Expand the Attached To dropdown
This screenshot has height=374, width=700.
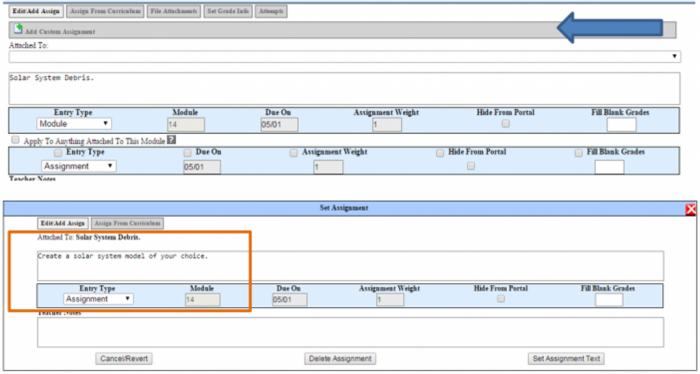345,57
